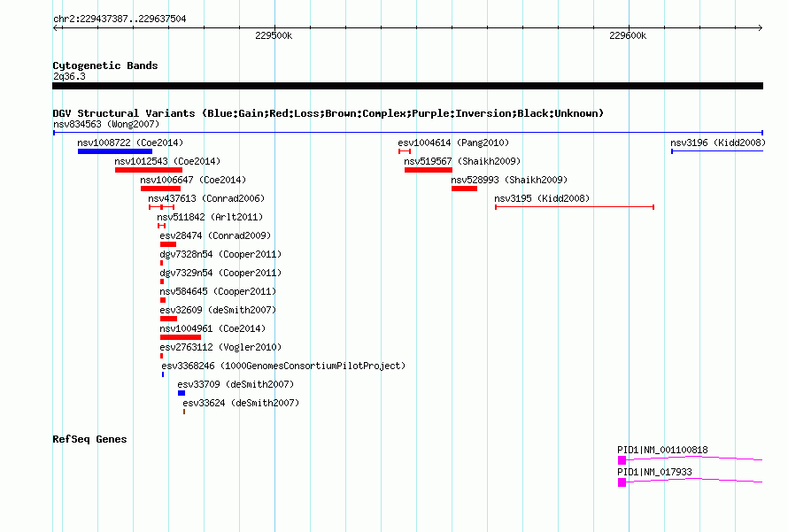Viewport: 788px width, 532px height.
Task: Select the 2q36.3 band label
Action: tap(69, 76)
